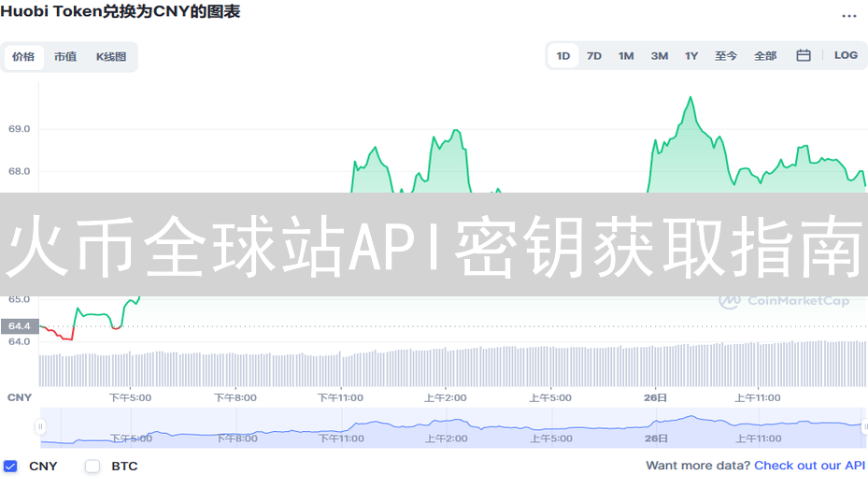Click the chart title Huobi Token兑换为CNY的图表
The image size is (868, 489).
pyautogui.click(x=121, y=11)
